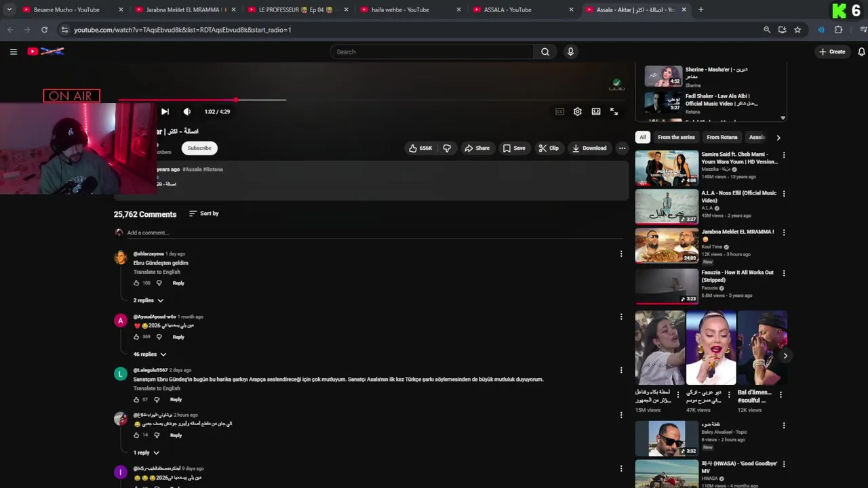Open menu for A.L.A Noss Ellil video
Image resolution: width=868 pixels, height=488 pixels.
click(784, 194)
